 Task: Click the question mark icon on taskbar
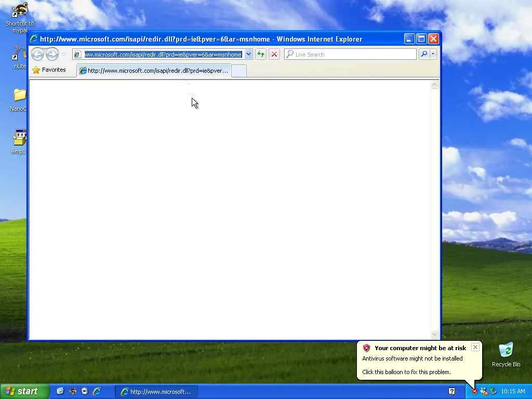coord(451,391)
